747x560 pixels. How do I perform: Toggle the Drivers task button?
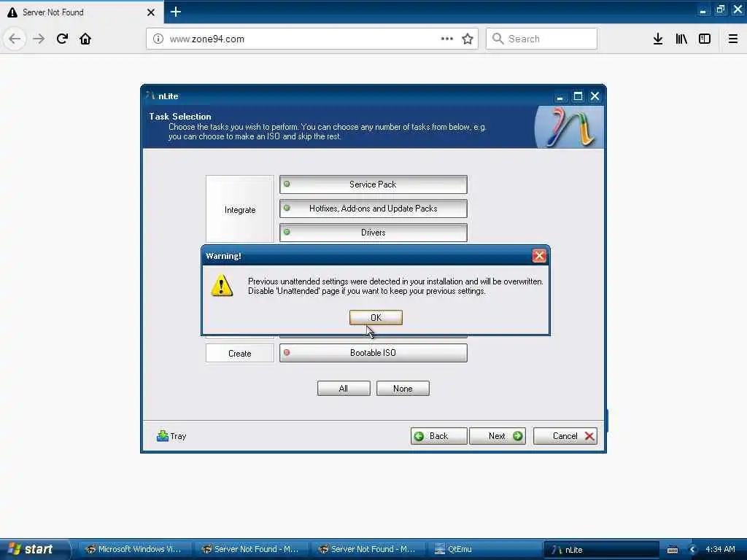tap(373, 233)
